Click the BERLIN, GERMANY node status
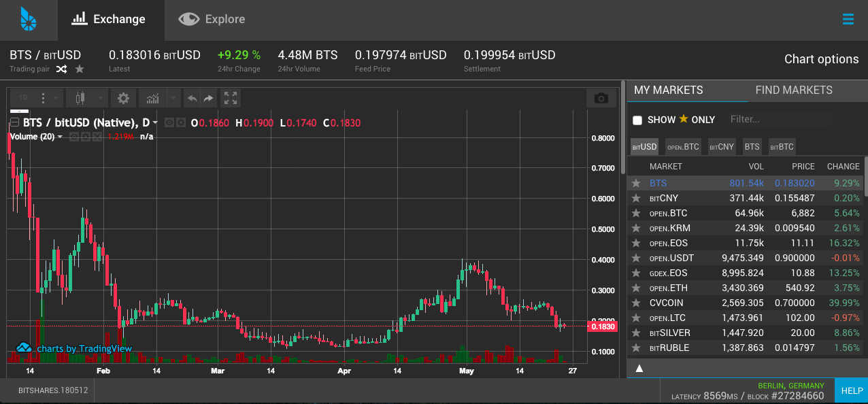 [x=790, y=386]
